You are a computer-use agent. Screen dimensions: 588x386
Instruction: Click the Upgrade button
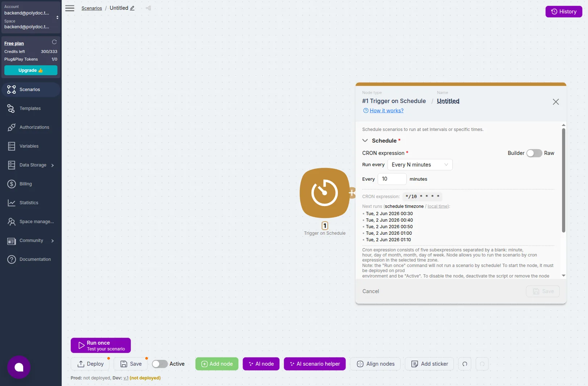click(31, 70)
